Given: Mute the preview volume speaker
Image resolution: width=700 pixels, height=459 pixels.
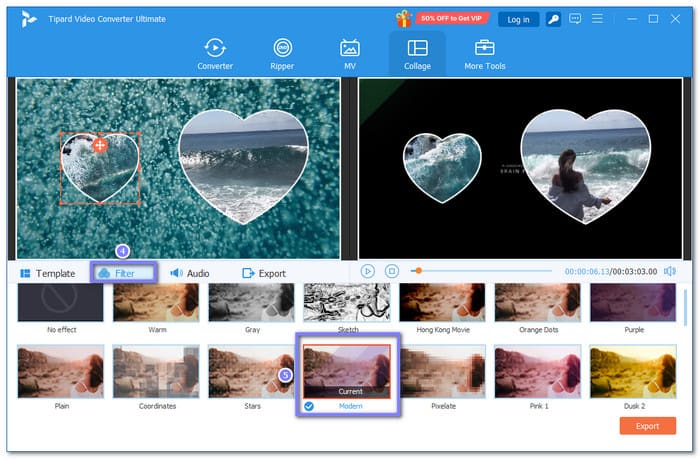Looking at the screenshot, I should (669, 271).
